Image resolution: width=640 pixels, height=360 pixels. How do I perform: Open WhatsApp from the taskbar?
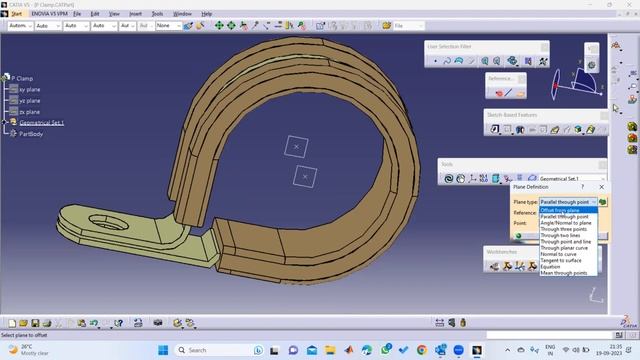(x=386, y=349)
